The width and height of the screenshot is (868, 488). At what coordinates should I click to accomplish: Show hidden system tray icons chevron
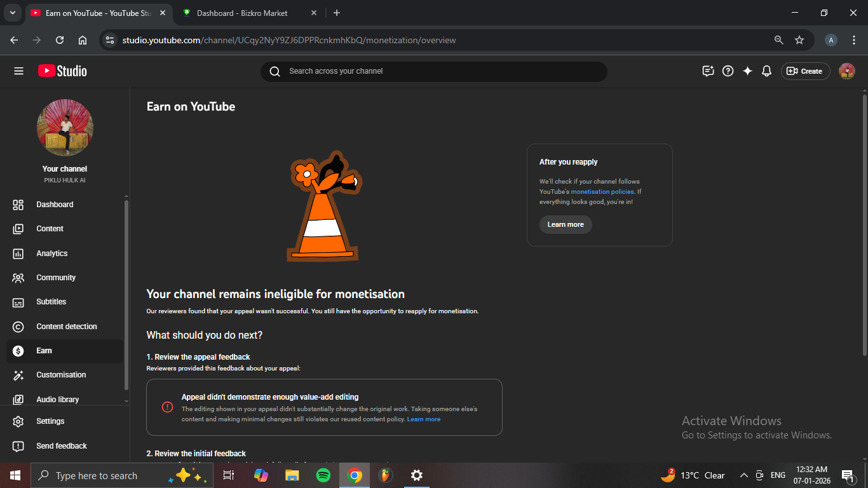click(743, 475)
